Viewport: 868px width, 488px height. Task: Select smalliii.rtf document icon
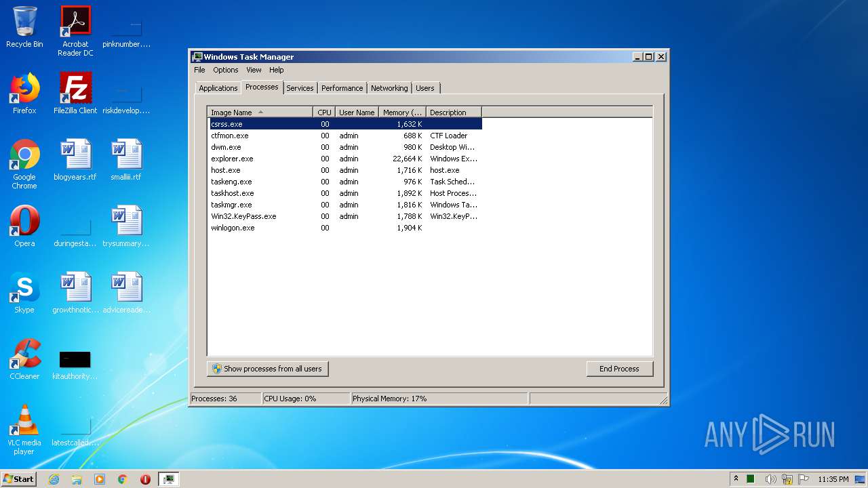click(126, 160)
